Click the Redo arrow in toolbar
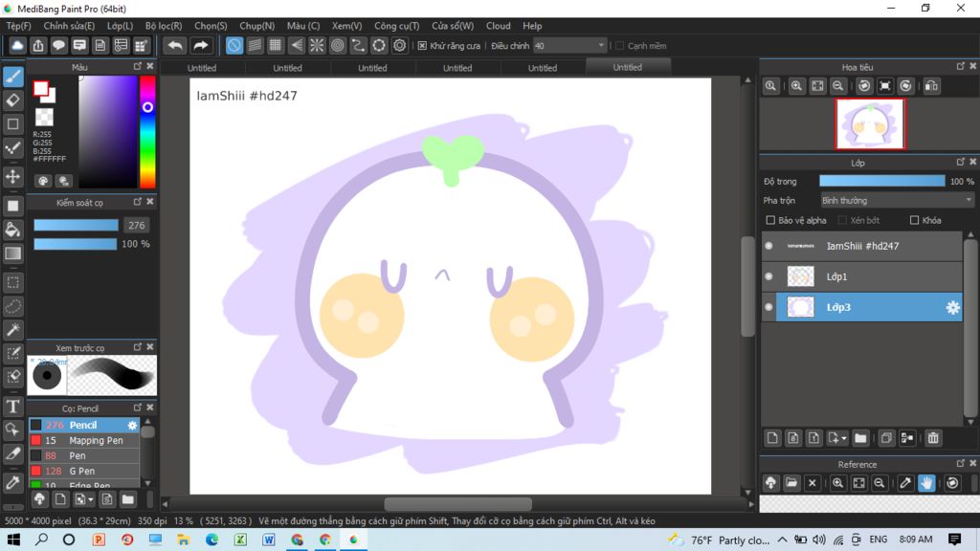 (201, 46)
